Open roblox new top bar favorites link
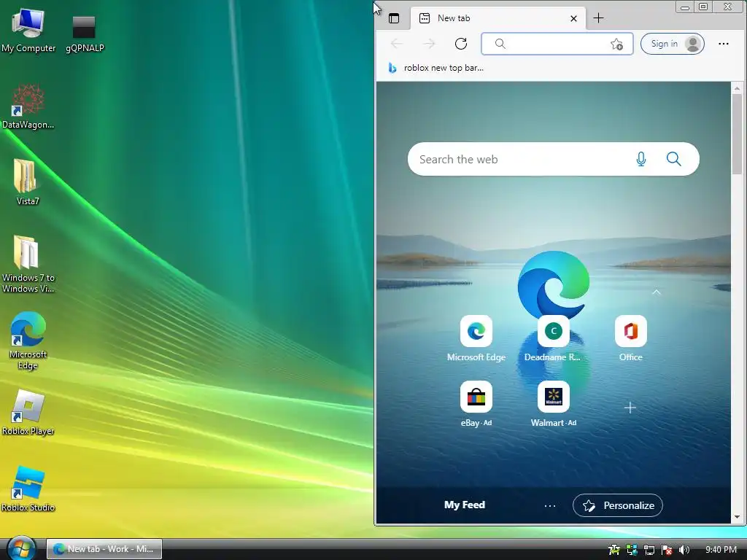The width and height of the screenshot is (747, 560). (436, 68)
